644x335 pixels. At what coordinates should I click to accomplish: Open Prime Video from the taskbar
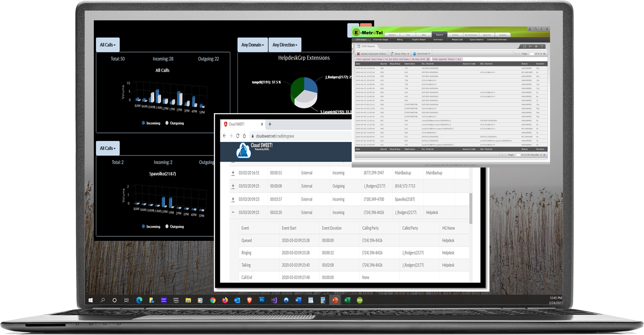(176, 300)
